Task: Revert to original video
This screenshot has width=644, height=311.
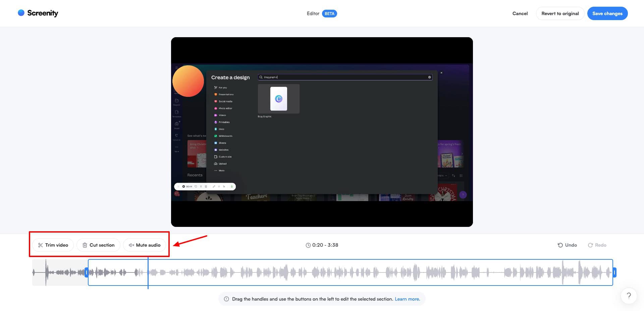Action: point(560,13)
